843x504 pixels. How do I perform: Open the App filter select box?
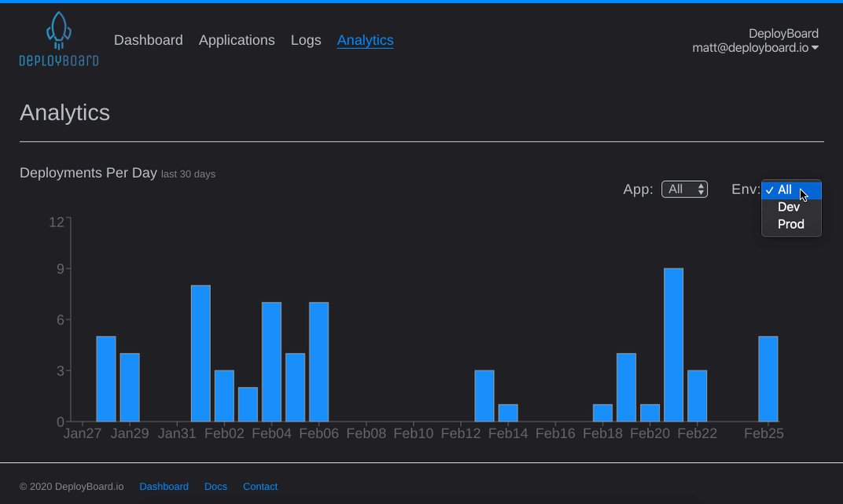684,189
